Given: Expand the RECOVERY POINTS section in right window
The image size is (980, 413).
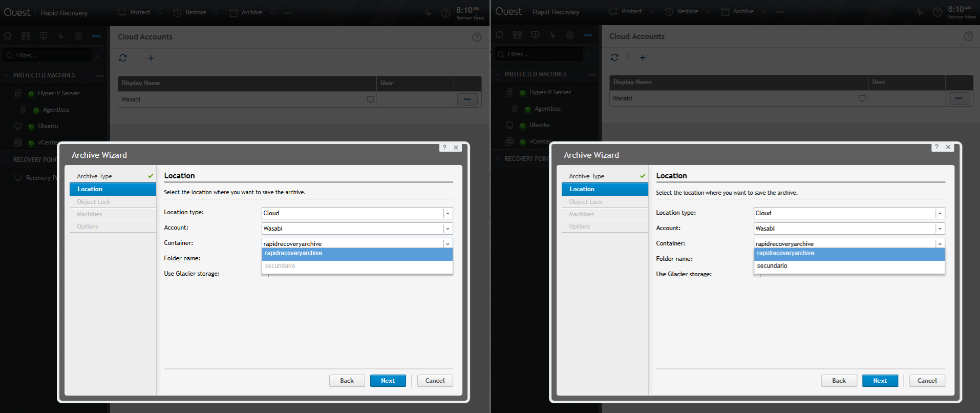Looking at the screenshot, I should coord(498,159).
